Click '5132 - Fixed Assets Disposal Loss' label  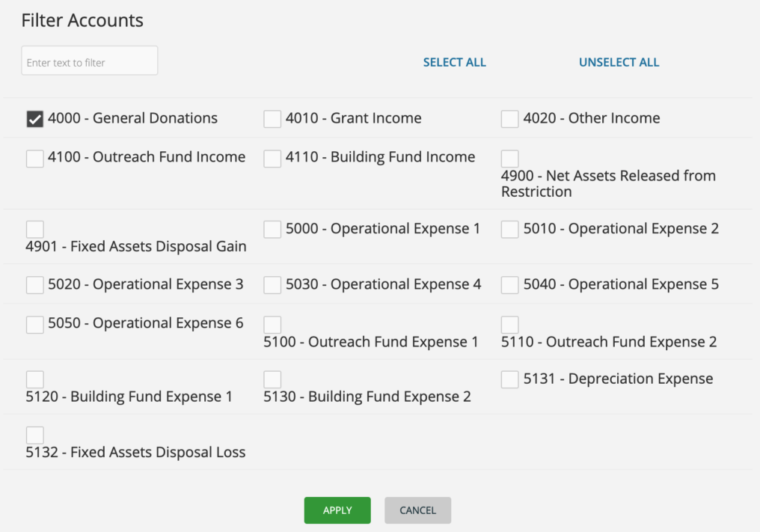[x=135, y=453]
